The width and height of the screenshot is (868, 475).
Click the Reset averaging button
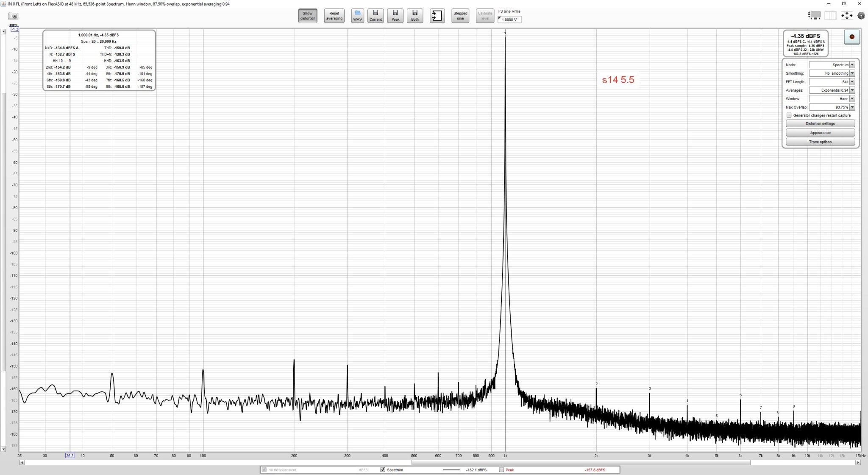pyautogui.click(x=334, y=16)
